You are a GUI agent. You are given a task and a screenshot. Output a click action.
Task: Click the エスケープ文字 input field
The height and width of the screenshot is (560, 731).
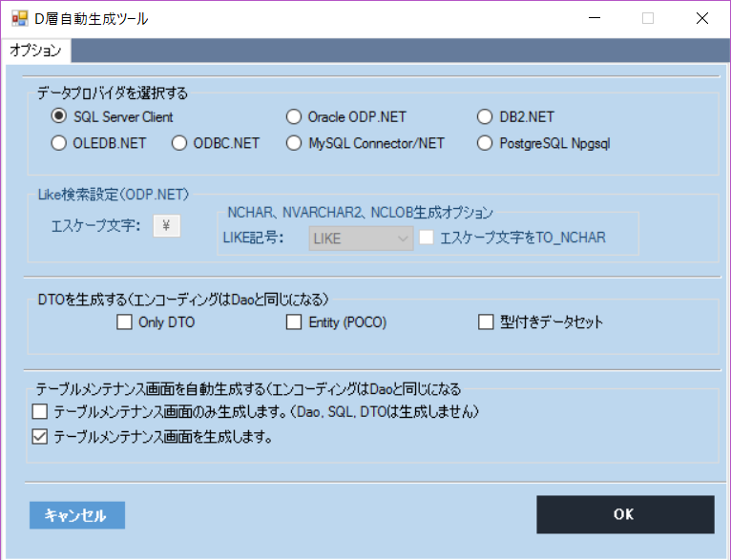[x=166, y=226]
